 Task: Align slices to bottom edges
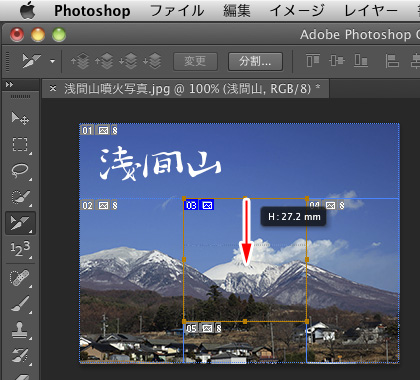361,61
